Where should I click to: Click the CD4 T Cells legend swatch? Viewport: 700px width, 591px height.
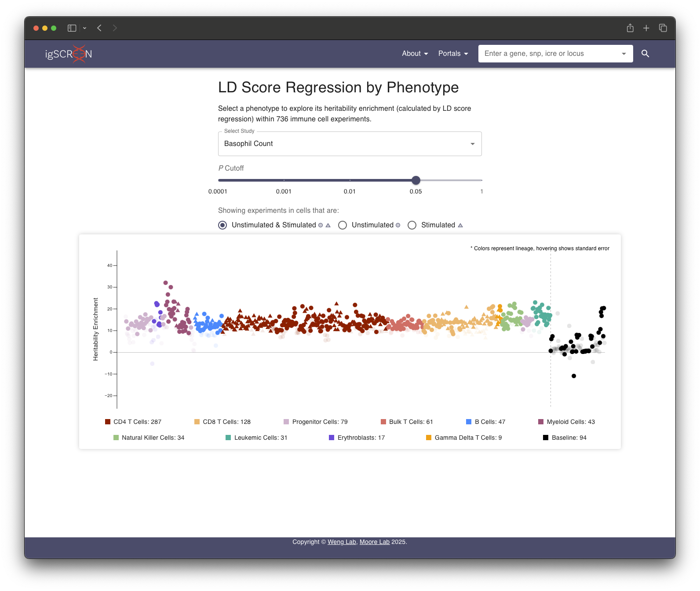[x=108, y=422]
